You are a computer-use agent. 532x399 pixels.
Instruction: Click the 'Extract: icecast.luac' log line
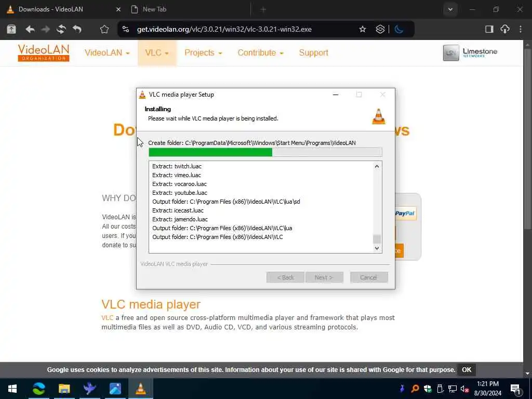[x=178, y=210]
